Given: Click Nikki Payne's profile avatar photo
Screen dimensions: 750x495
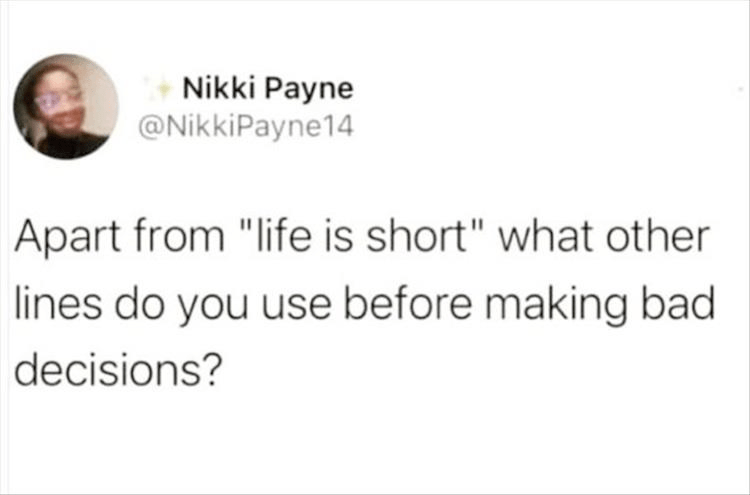Looking at the screenshot, I should click(x=66, y=106).
